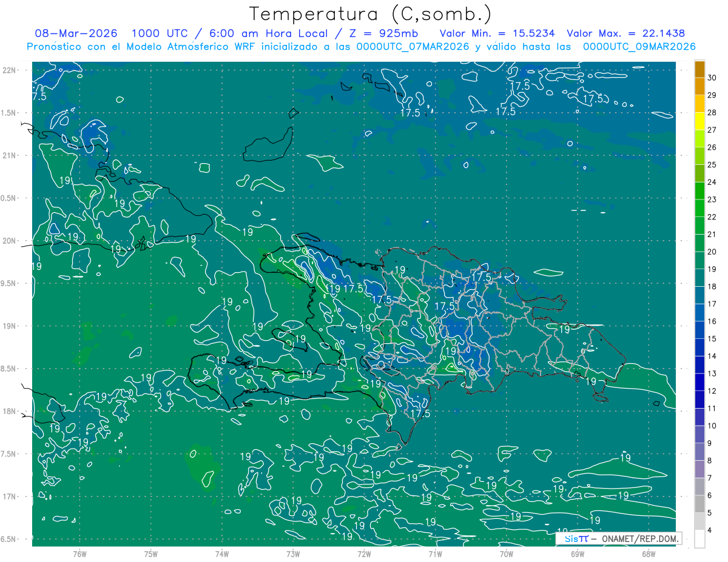The image size is (728, 562).
Task: Click the valid-until time "0000UTC_09MAR2026"
Action: coord(639,47)
